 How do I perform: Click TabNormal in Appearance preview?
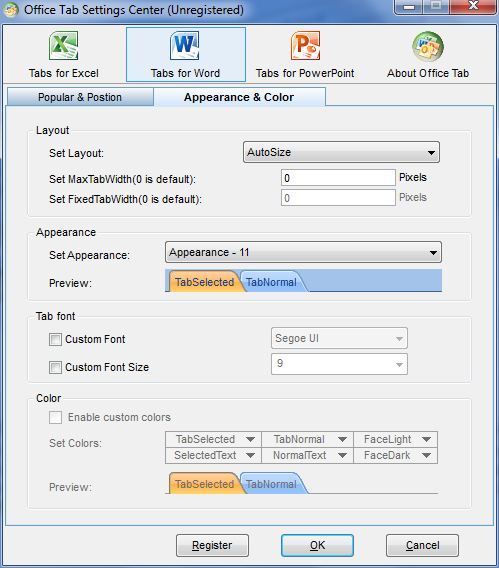pos(271,282)
